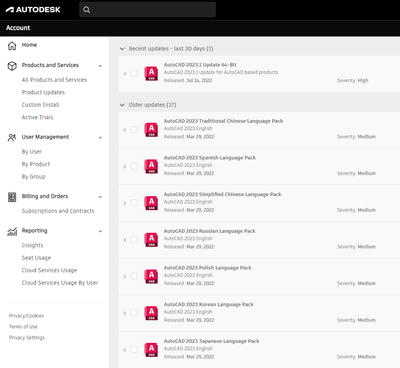Open Home in sidebar

click(29, 45)
